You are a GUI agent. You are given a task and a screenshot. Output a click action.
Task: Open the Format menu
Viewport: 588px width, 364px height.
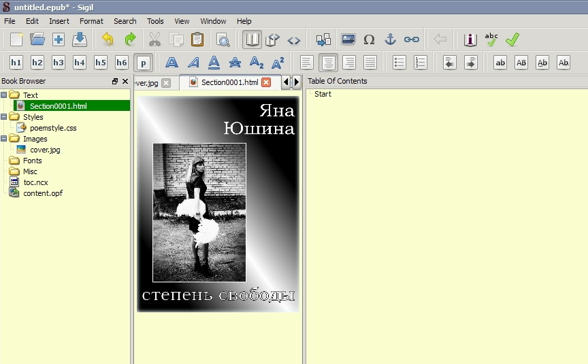[x=91, y=21]
